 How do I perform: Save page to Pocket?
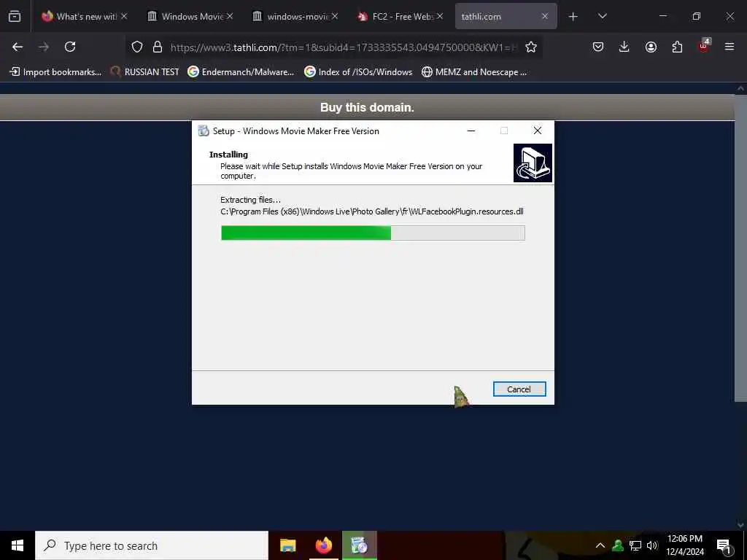(x=598, y=47)
